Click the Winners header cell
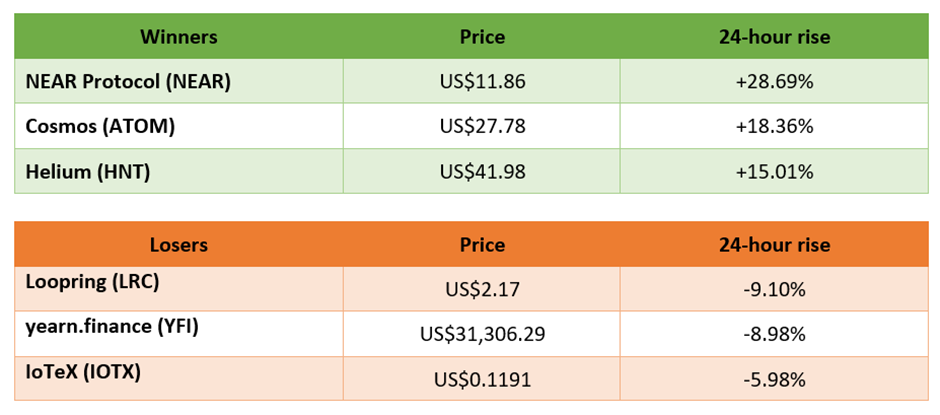 tap(179, 37)
